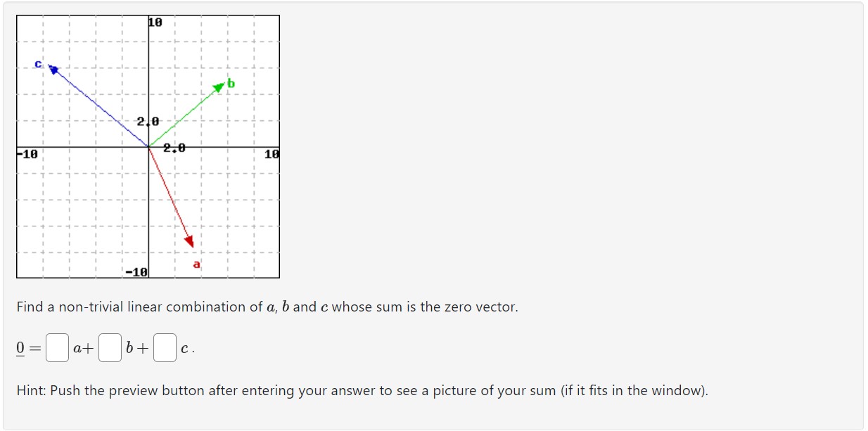
Task: Select the green label b near the arrow
Action: click(231, 82)
